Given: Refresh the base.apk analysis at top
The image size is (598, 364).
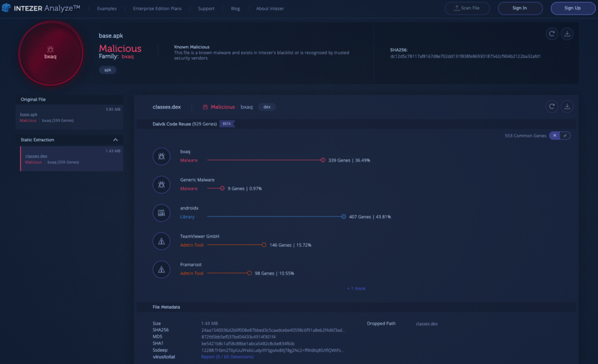Looking at the screenshot, I should 552,34.
